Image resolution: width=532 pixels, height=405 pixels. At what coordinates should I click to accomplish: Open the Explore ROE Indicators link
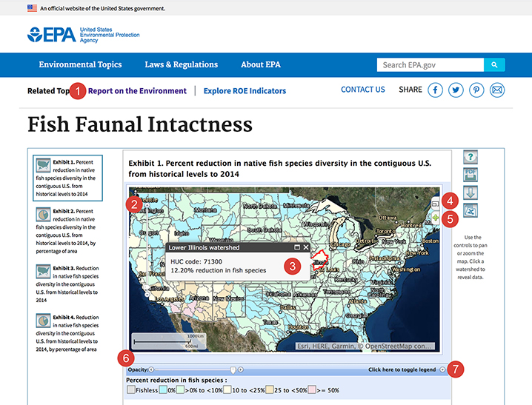[x=245, y=91]
